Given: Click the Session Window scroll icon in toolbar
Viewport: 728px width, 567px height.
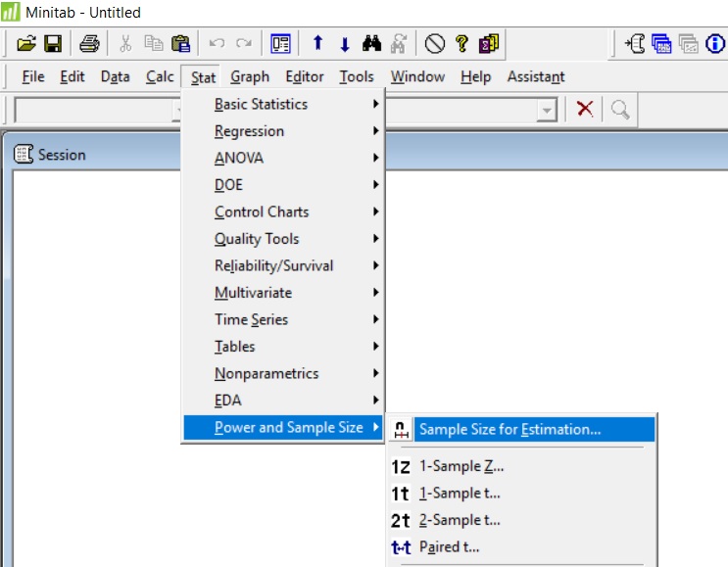Looking at the screenshot, I should coord(635,44).
